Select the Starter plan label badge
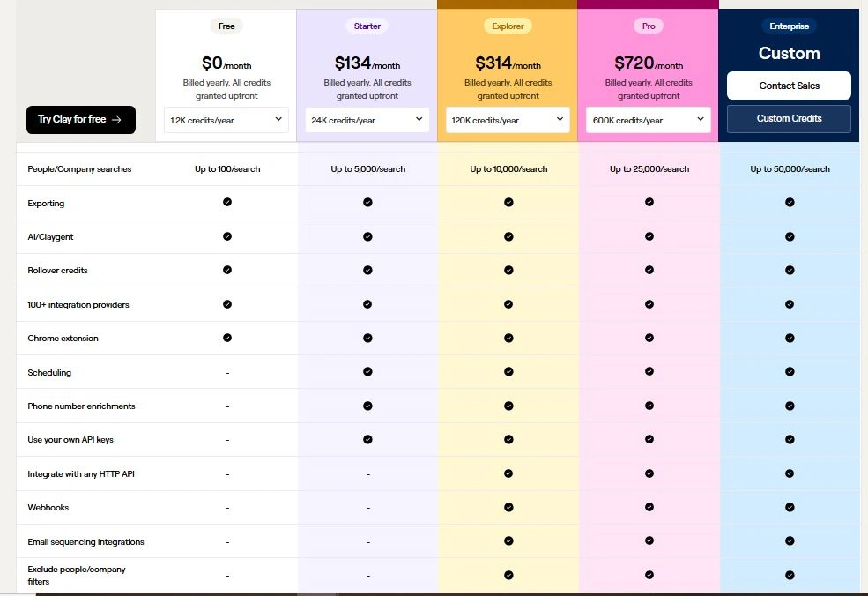868x596 pixels. pyautogui.click(x=367, y=26)
